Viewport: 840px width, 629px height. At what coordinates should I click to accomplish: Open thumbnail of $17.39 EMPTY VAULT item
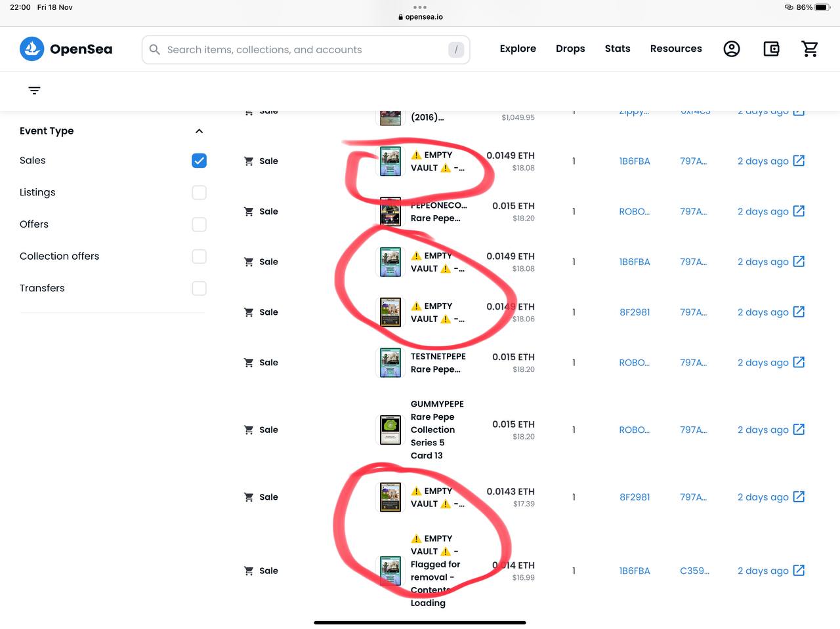390,497
